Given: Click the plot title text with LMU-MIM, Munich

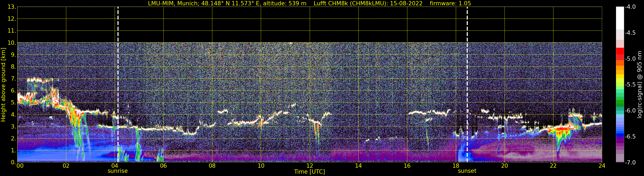Looking at the screenshot, I should click(310, 3).
